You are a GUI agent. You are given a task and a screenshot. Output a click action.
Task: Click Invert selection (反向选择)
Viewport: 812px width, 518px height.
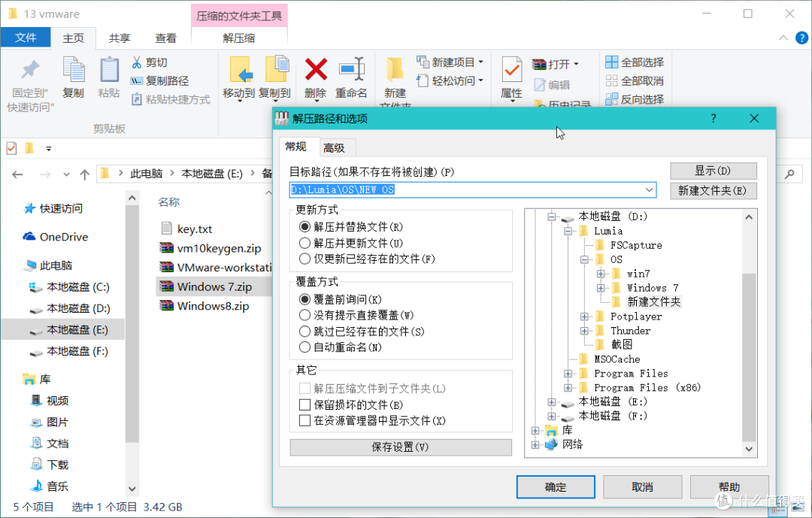point(635,99)
